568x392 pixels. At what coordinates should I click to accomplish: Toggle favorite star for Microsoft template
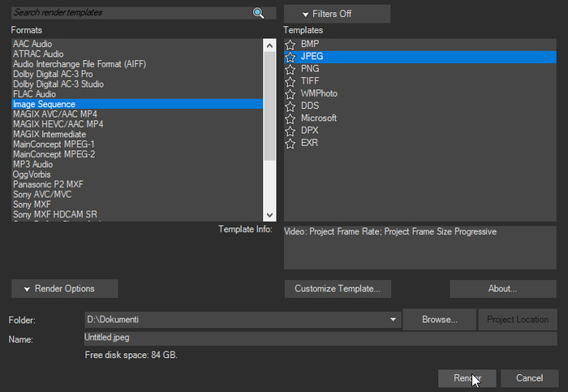click(x=290, y=118)
